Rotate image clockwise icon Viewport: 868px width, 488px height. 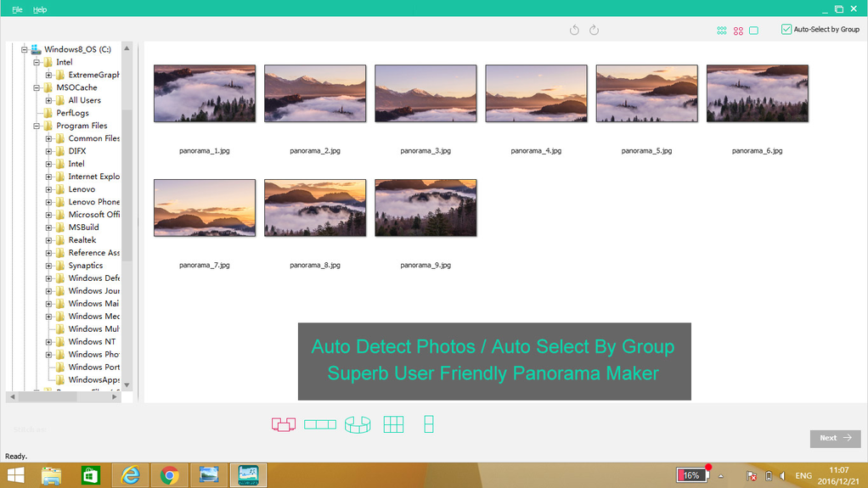[594, 30]
